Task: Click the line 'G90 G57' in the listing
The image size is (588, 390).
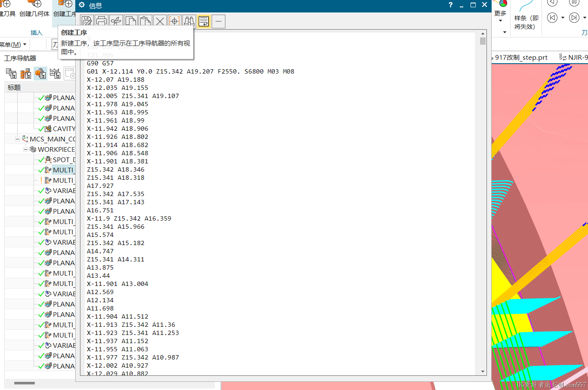Action: click(100, 63)
